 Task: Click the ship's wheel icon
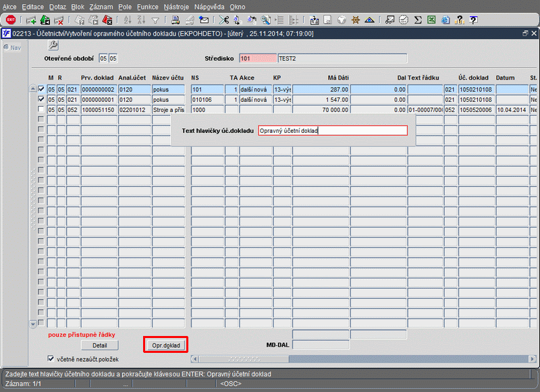(356, 20)
